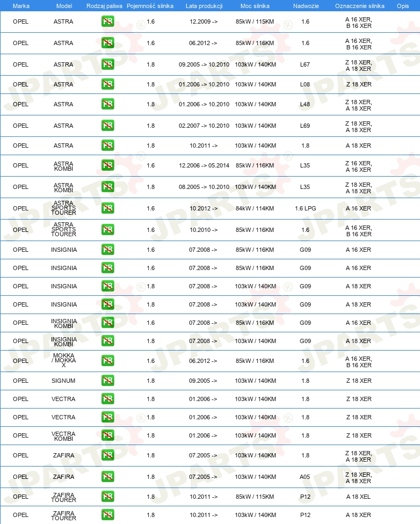
Task: Click 'A 18 XER' in Astra 10.2011 row
Action: pos(358,145)
